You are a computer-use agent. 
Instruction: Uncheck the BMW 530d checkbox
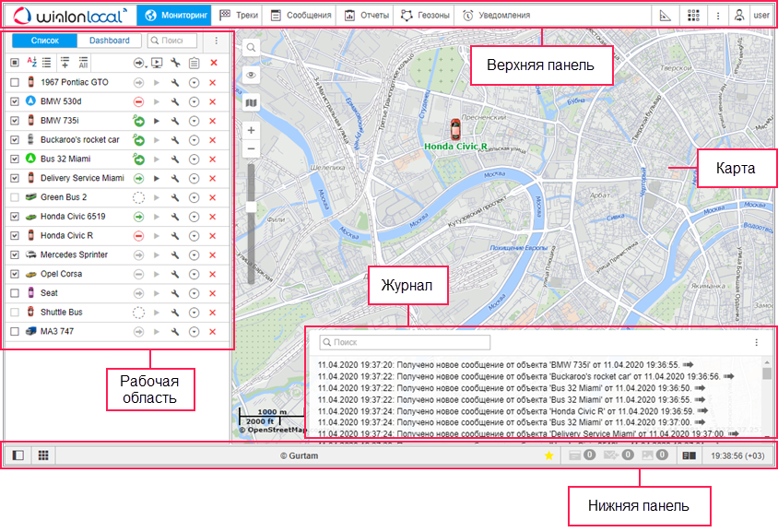pos(15,101)
